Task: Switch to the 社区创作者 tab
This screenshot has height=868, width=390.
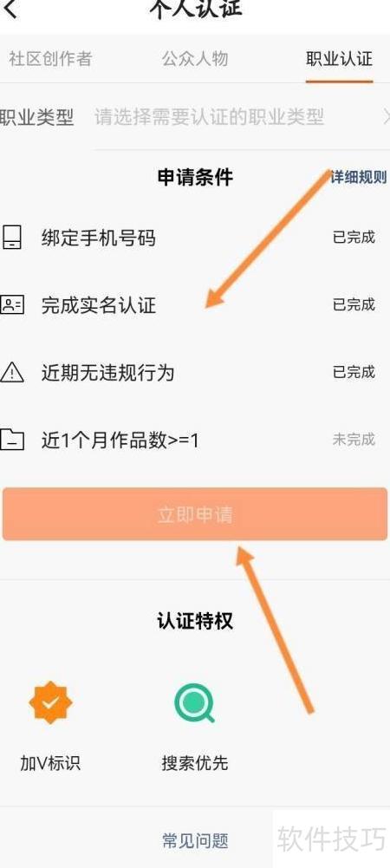Action: (50, 59)
